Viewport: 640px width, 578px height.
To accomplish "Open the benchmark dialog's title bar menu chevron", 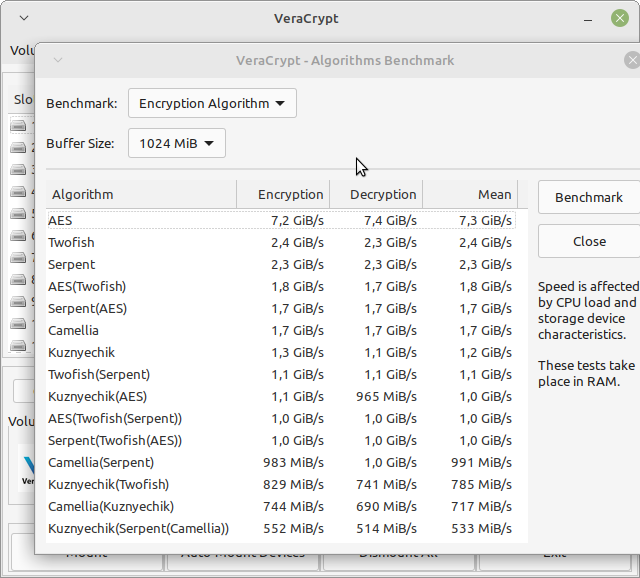I will pyautogui.click(x=58, y=60).
